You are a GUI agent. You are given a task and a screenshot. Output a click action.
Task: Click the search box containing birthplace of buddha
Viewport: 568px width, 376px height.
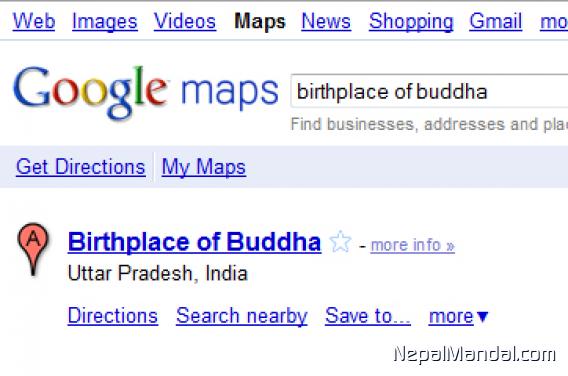point(429,91)
